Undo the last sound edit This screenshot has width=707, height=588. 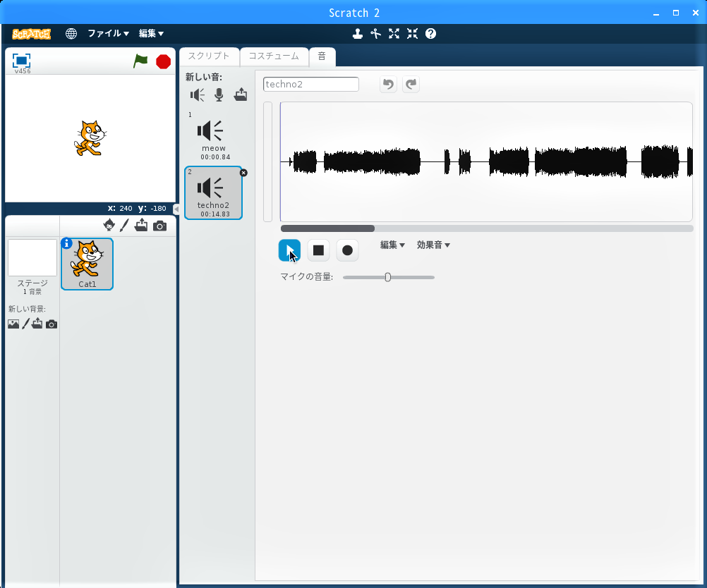[388, 85]
